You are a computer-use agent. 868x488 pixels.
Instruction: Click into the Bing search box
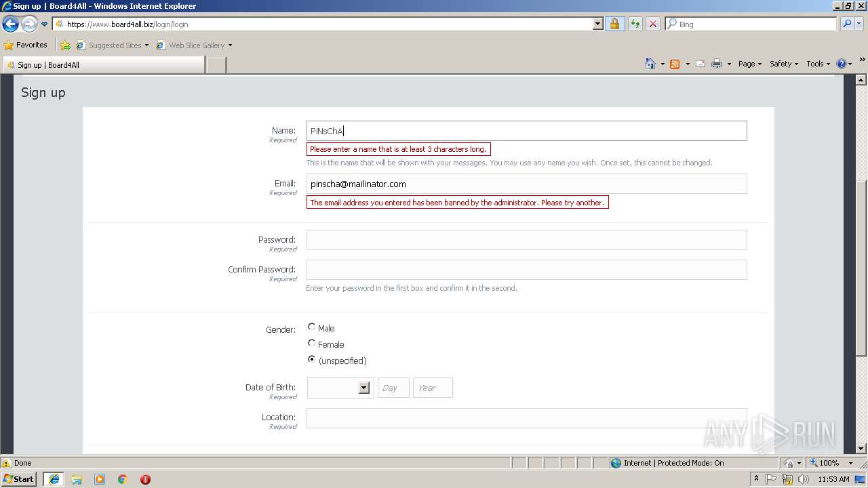751,24
